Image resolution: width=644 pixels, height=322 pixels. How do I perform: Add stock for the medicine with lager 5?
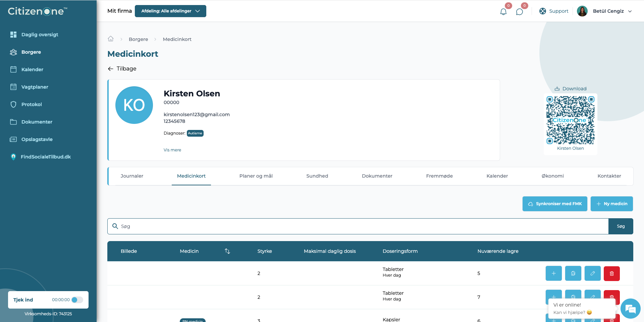click(x=554, y=273)
